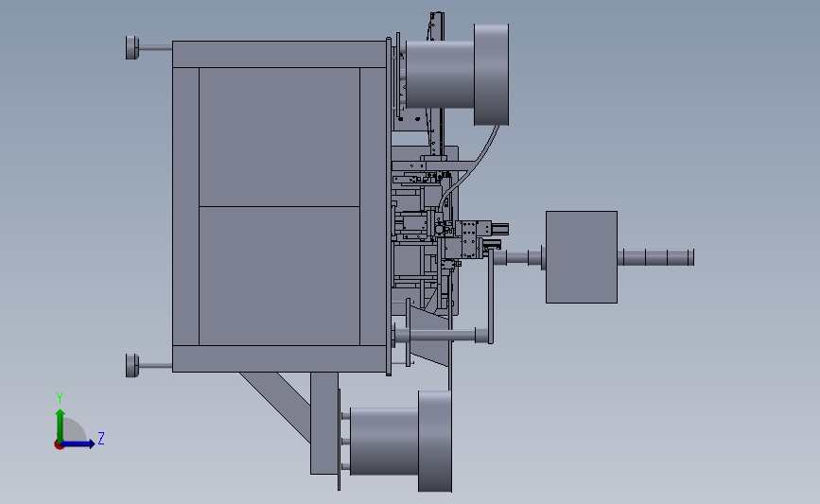Select the lower spool's large flange

click(x=434, y=442)
